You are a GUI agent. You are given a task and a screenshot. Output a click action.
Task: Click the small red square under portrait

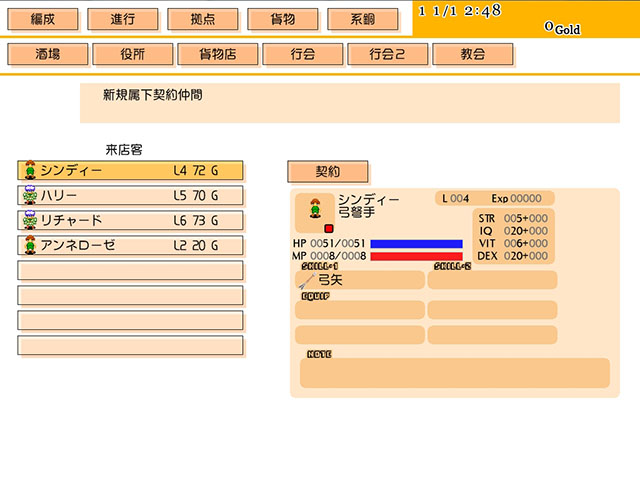328,229
